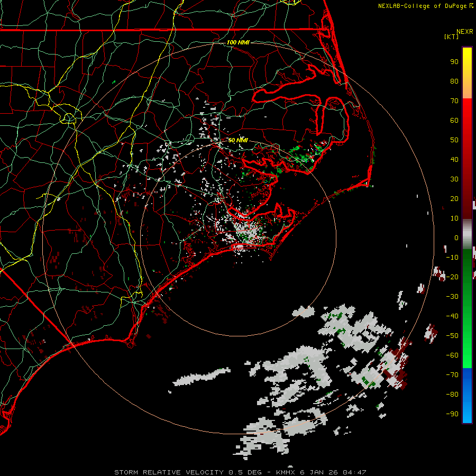Click the positive 80 scale value
This screenshot has width=476, height=476.
(454, 81)
